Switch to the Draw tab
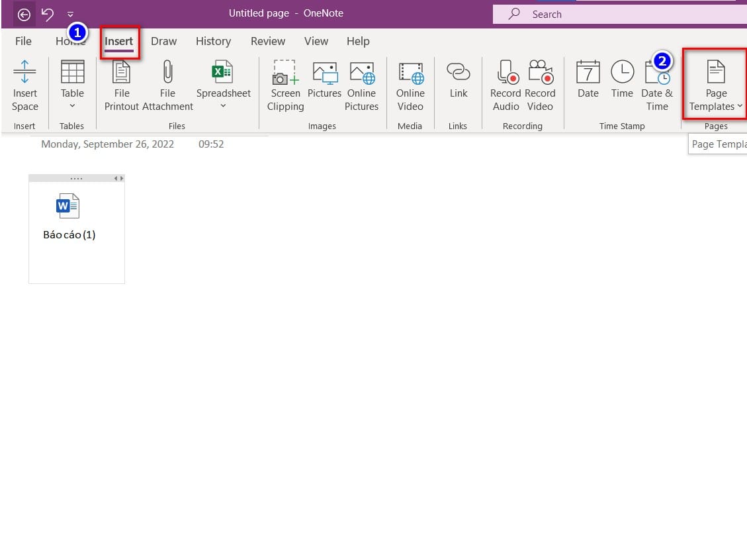747x560 pixels. pos(163,41)
